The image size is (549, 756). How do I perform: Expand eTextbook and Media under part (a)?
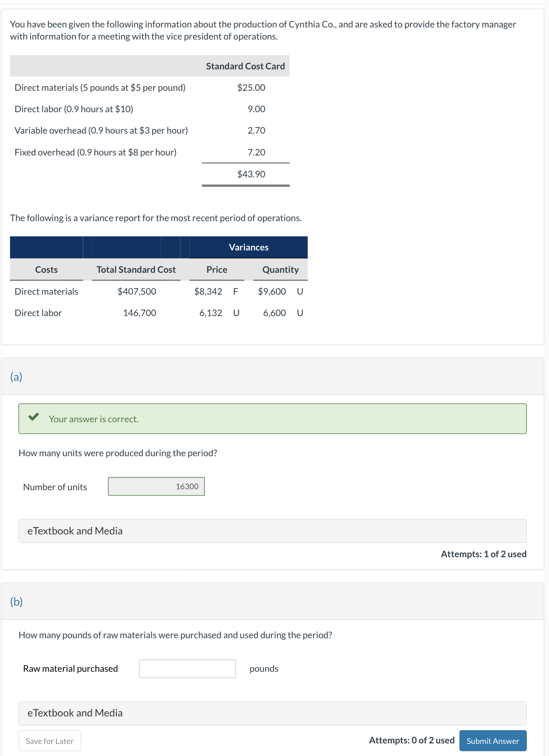273,531
